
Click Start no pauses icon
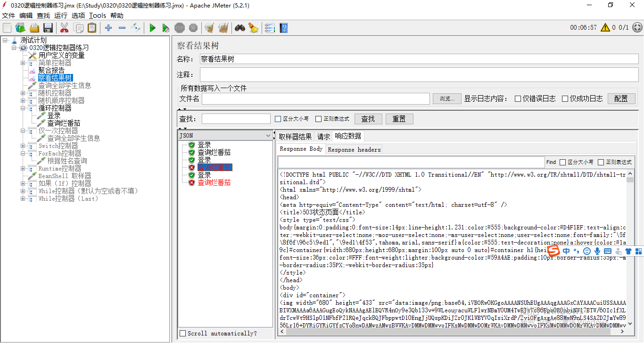[166, 28]
